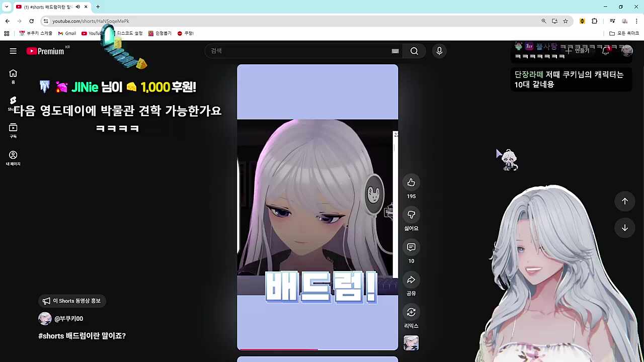Select the YouTube home (홈) icon

[x=13, y=75]
